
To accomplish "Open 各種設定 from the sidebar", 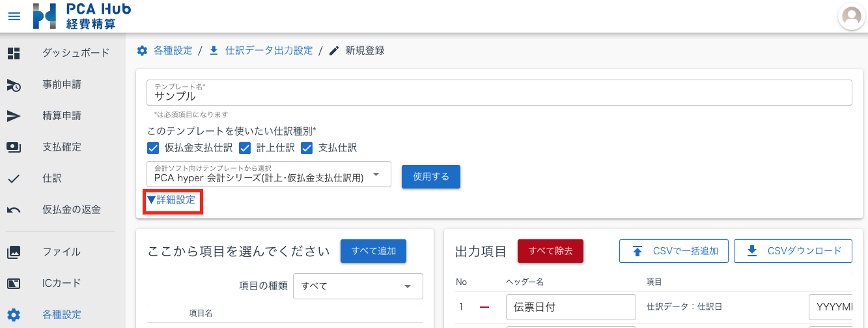I will (63, 315).
